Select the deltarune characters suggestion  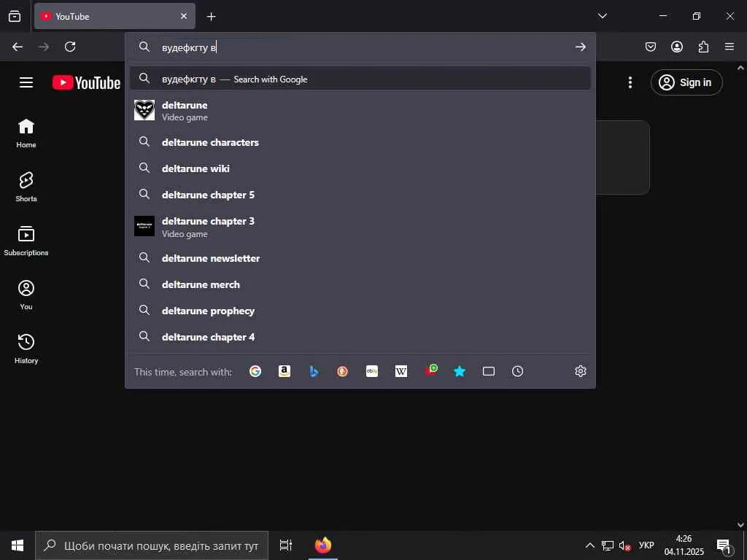[x=360, y=142]
